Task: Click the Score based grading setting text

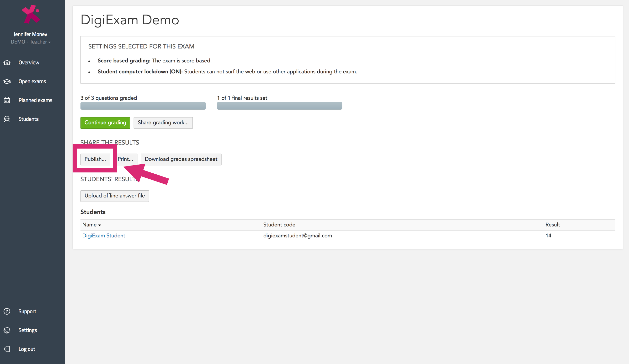Action: (155, 61)
